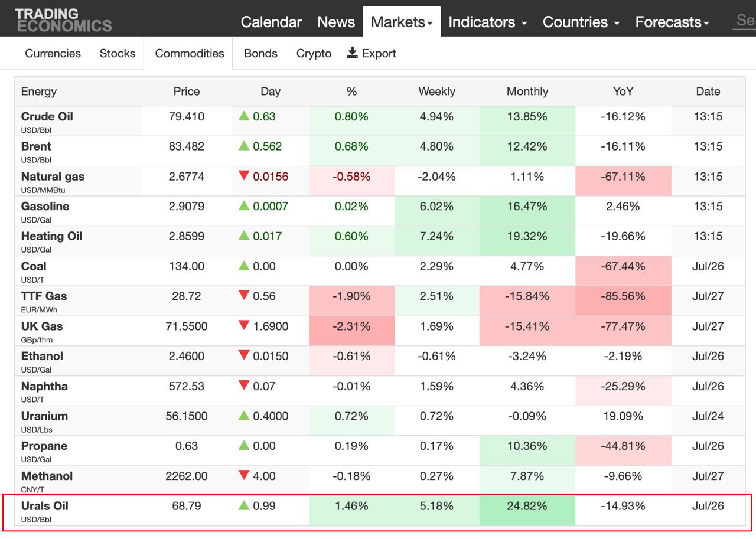The width and height of the screenshot is (756, 539).
Task: Go to the News page
Action: tap(336, 22)
